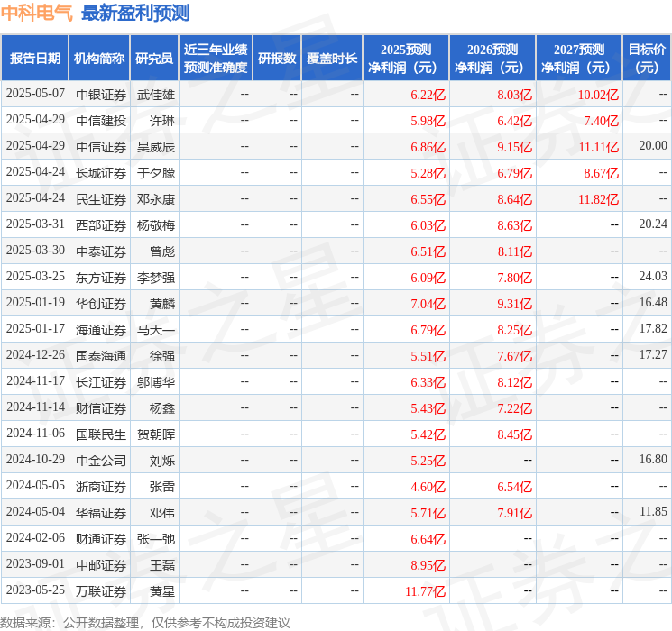Click institution 中银证券
Image resolution: width=672 pixels, height=631 pixels.
(x=101, y=95)
